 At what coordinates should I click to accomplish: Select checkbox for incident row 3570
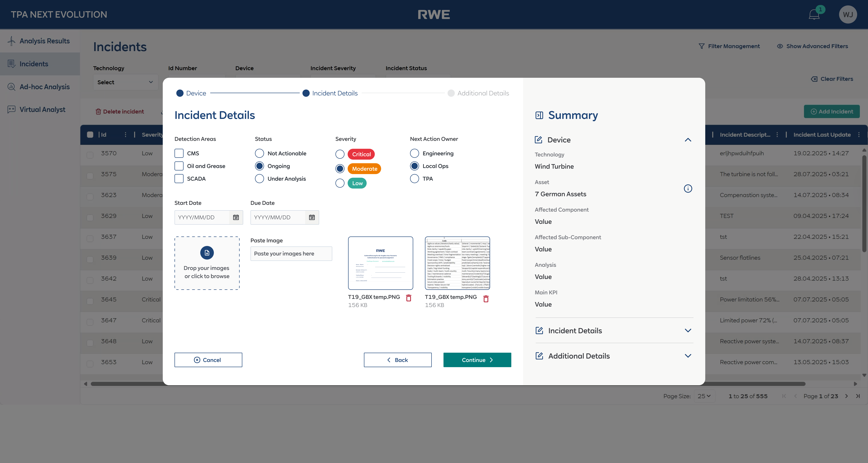click(x=90, y=155)
